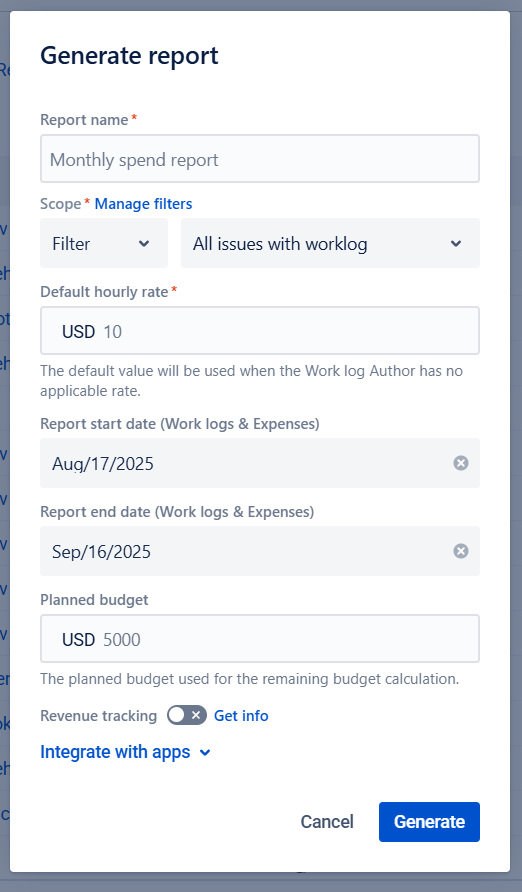
Task: Click the chevron arrow in the Filter scope selector
Action: click(x=144, y=243)
